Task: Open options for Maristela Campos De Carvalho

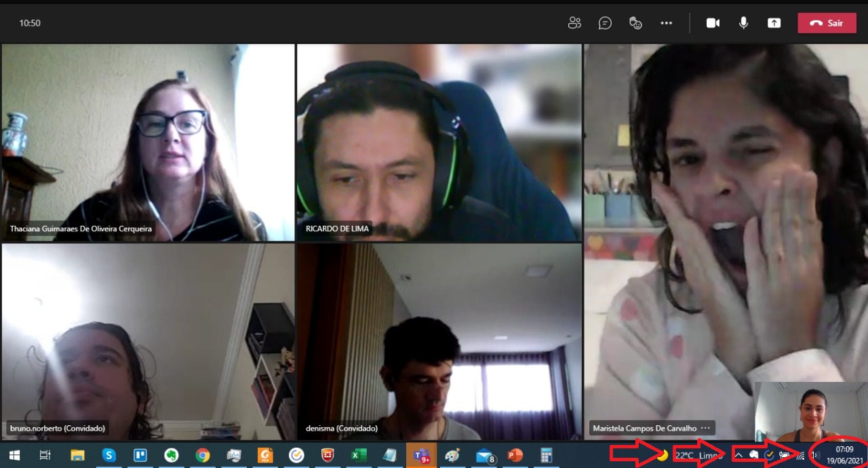Action: pos(707,428)
